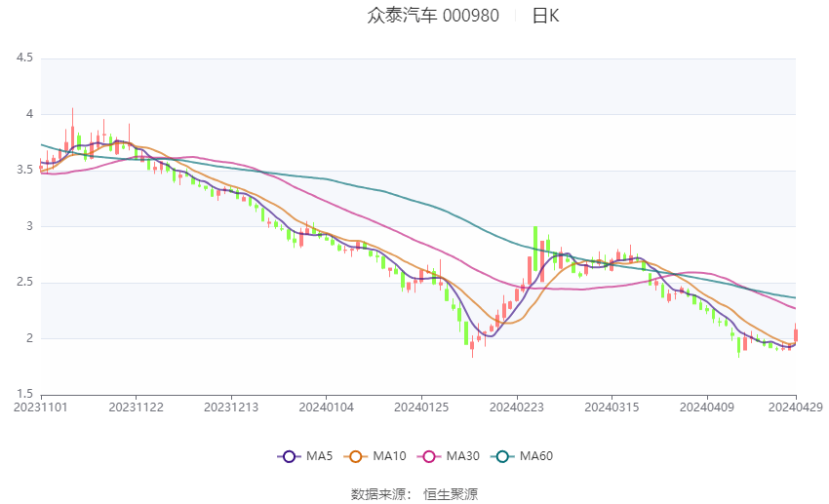The height and width of the screenshot is (504, 829).
Task: Click the data source text 数据来源：恒生聚源
Action: 414,494
